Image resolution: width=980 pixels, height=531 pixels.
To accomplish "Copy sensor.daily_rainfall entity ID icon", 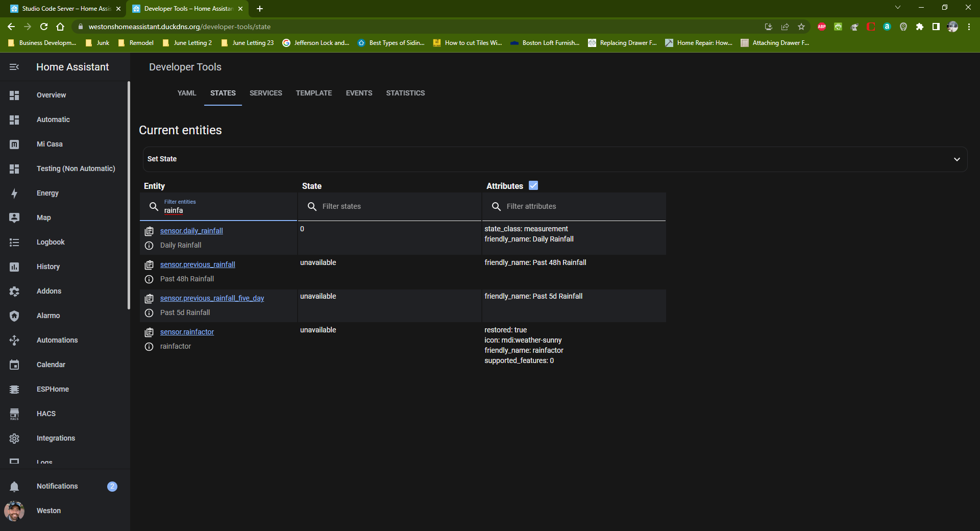I will tap(149, 231).
